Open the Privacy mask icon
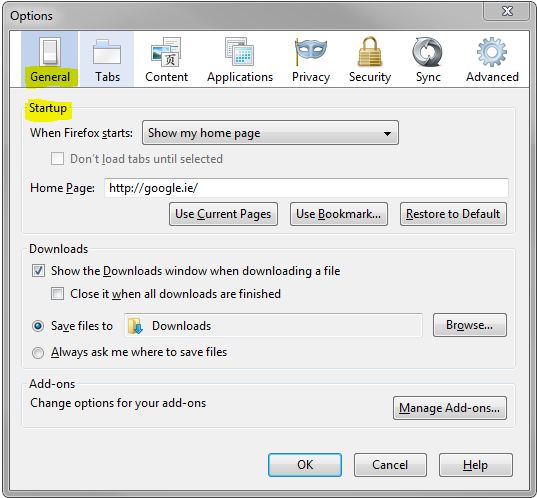 (310, 51)
